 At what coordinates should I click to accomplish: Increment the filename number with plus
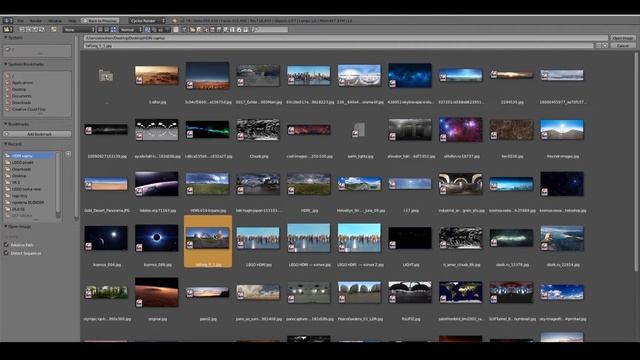coord(604,46)
